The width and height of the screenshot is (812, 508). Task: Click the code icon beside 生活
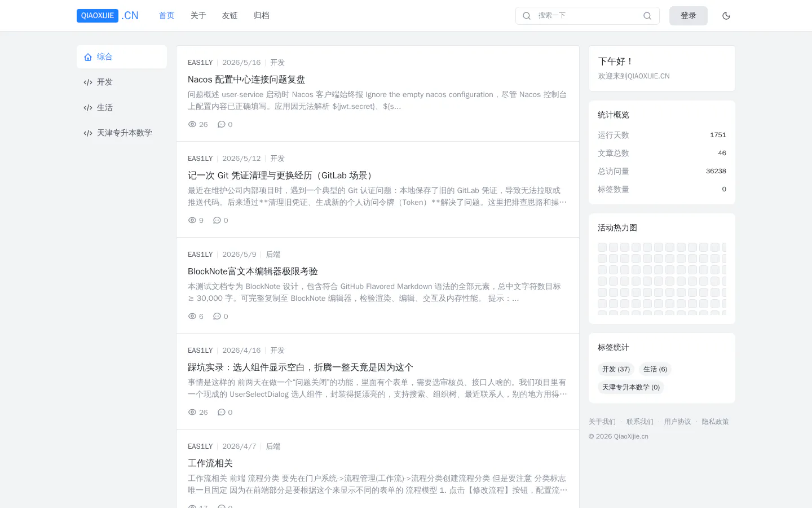[88, 108]
